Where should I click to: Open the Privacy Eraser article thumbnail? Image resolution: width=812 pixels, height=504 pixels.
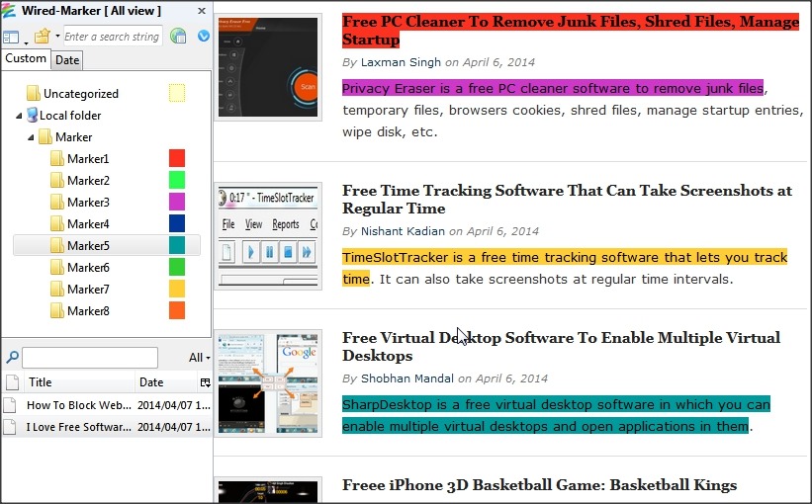click(x=268, y=67)
